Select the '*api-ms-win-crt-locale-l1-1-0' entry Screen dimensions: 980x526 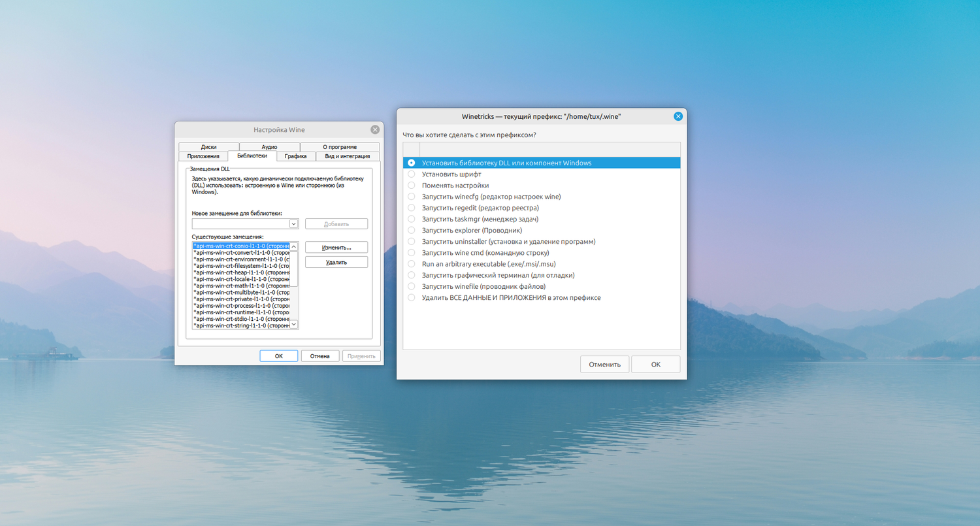pyautogui.click(x=241, y=279)
